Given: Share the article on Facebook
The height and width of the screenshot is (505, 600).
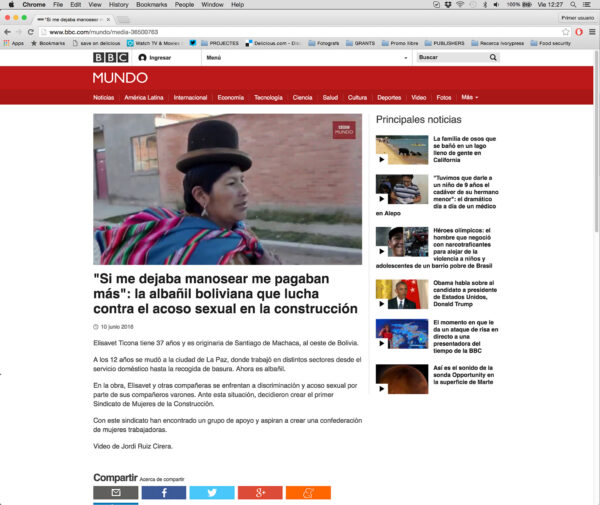Looking at the screenshot, I should 163,493.
